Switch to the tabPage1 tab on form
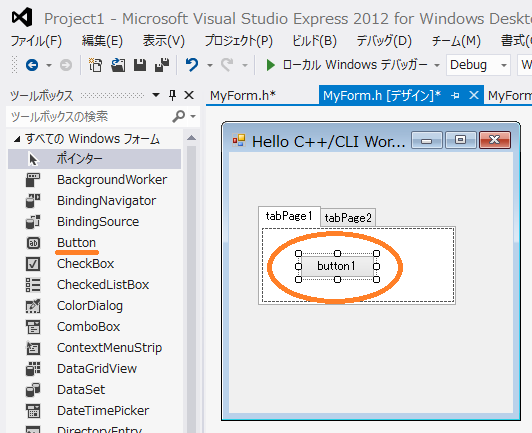This screenshot has height=433, width=532. [x=289, y=216]
